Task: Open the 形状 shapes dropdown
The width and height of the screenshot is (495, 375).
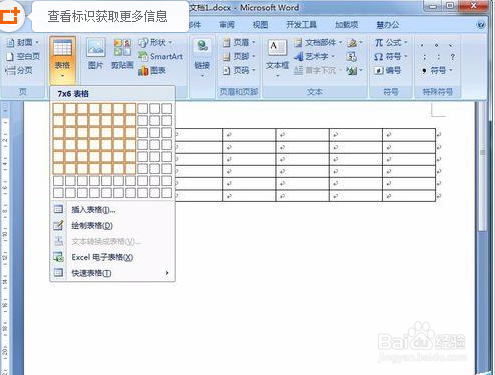Action: 155,42
